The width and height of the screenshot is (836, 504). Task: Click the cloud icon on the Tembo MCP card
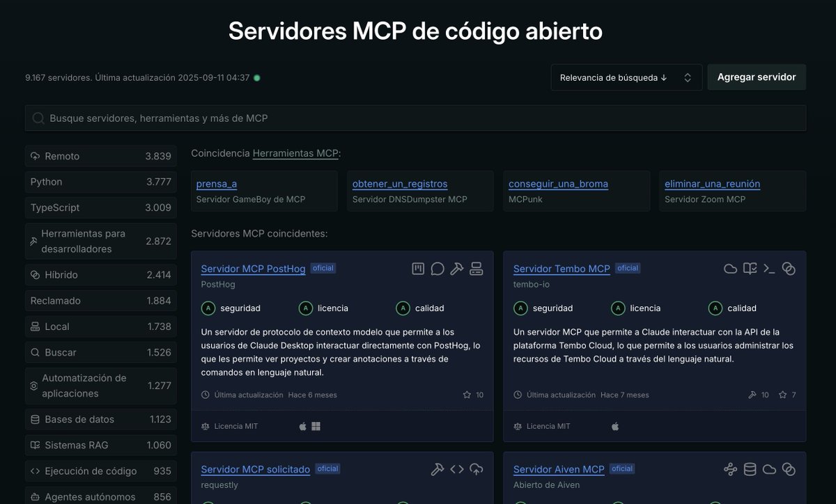(730, 268)
